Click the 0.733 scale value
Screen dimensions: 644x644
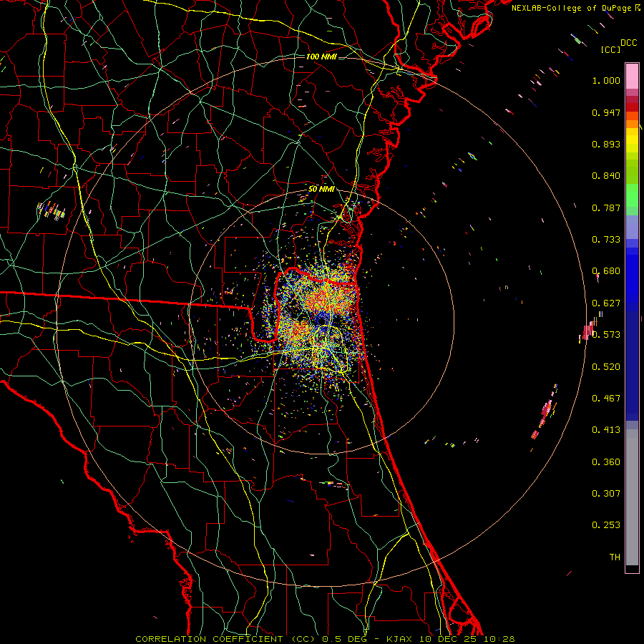606,240
